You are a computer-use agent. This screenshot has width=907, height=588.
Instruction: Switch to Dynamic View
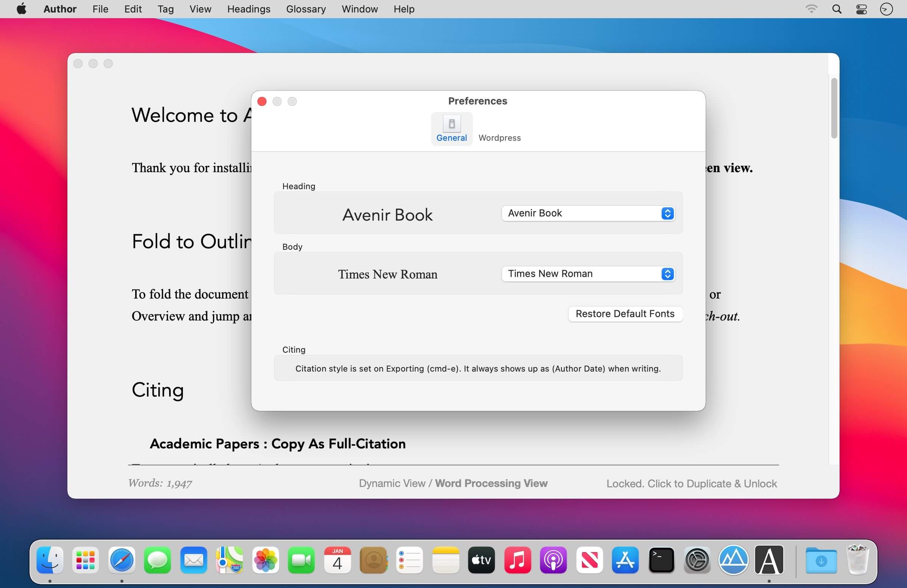click(392, 483)
